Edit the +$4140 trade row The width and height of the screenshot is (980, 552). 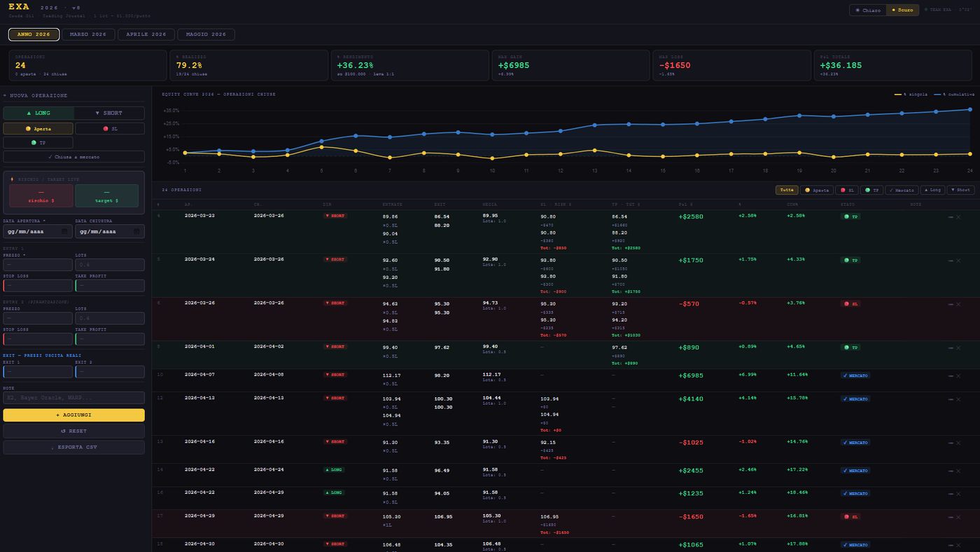point(951,399)
